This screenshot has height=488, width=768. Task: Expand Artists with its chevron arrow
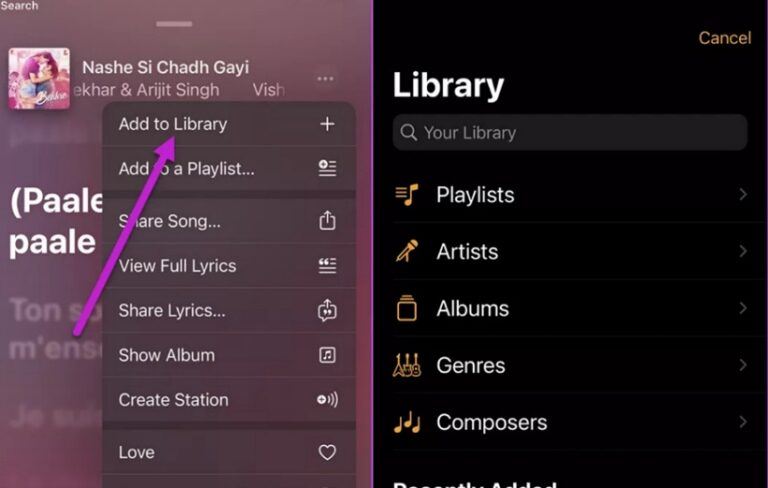743,251
